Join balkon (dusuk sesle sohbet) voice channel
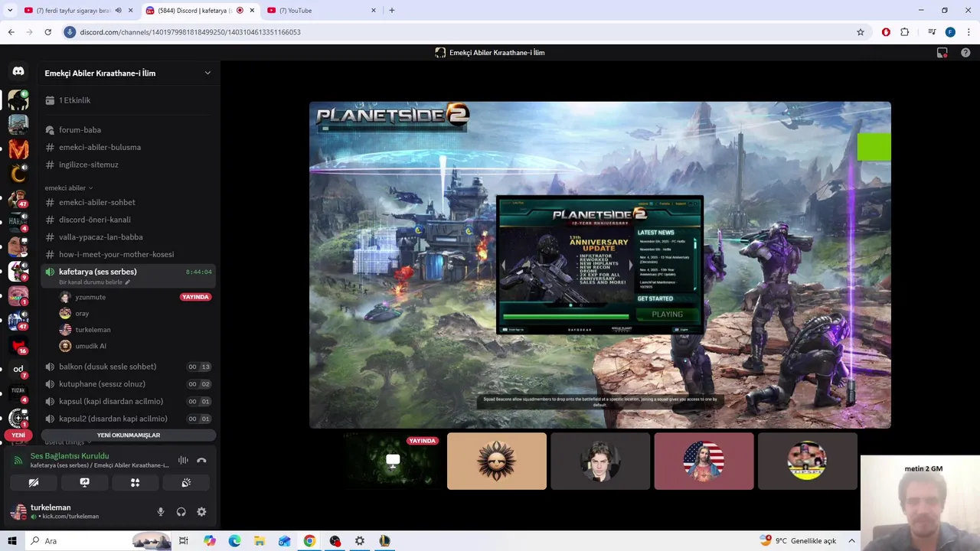This screenshot has width=980, height=551. 128,367
